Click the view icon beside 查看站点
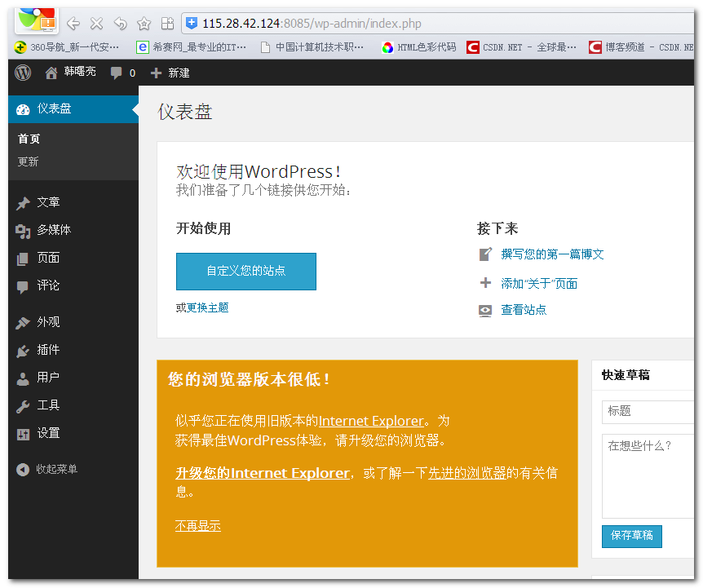This screenshot has height=588, width=703. pyautogui.click(x=485, y=311)
